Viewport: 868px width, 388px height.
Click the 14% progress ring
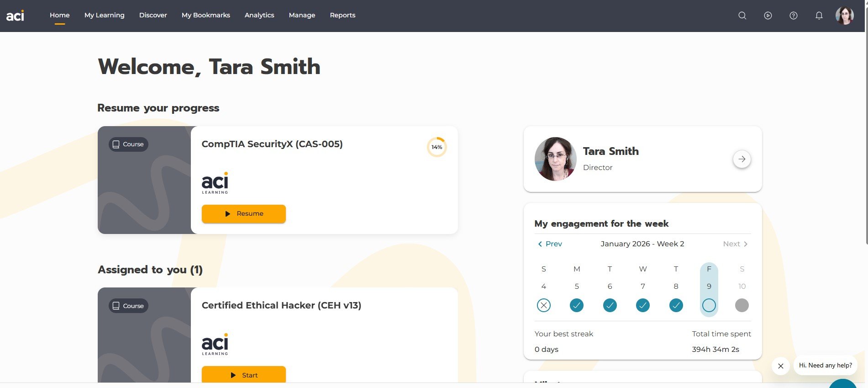[x=437, y=147]
